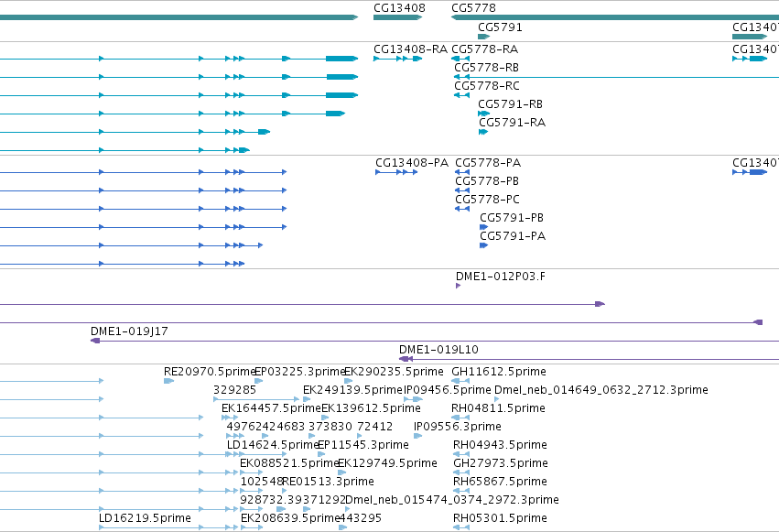This screenshot has height=532, width=779.
Task: Select protein CG5778-PC
Action: [x=462, y=209]
